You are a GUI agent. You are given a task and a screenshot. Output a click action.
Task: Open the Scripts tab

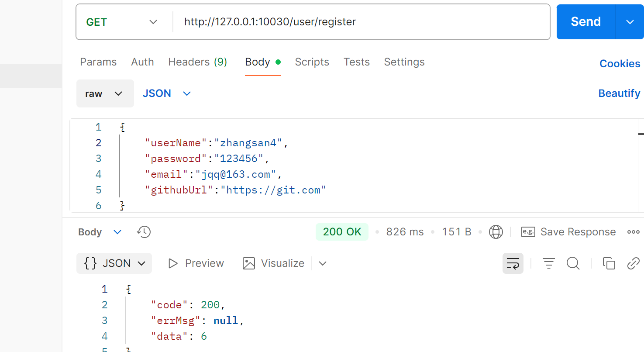click(312, 62)
